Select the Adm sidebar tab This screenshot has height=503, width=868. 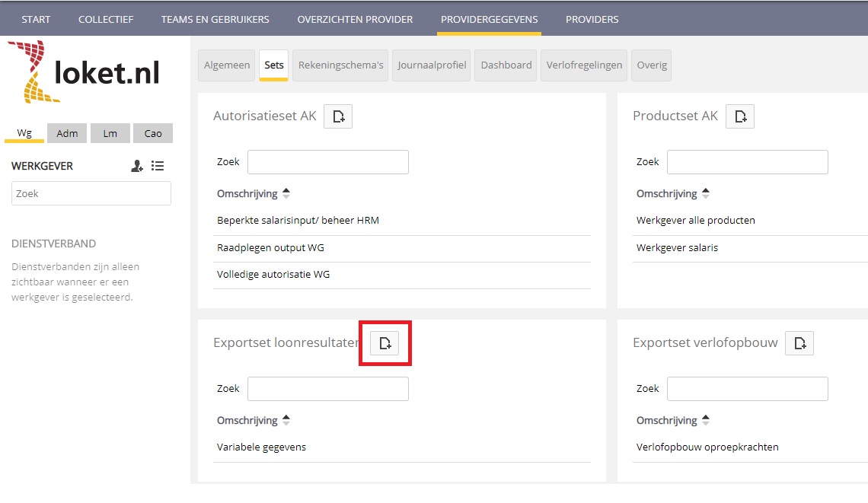click(x=67, y=133)
